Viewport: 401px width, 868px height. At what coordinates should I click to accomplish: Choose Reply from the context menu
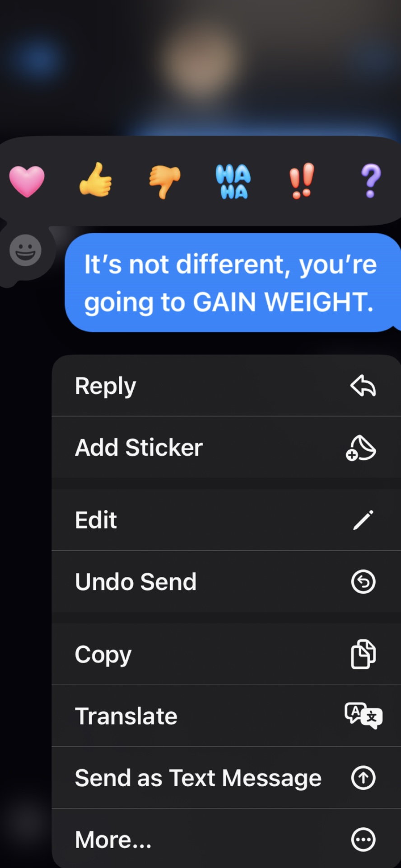pos(226,386)
